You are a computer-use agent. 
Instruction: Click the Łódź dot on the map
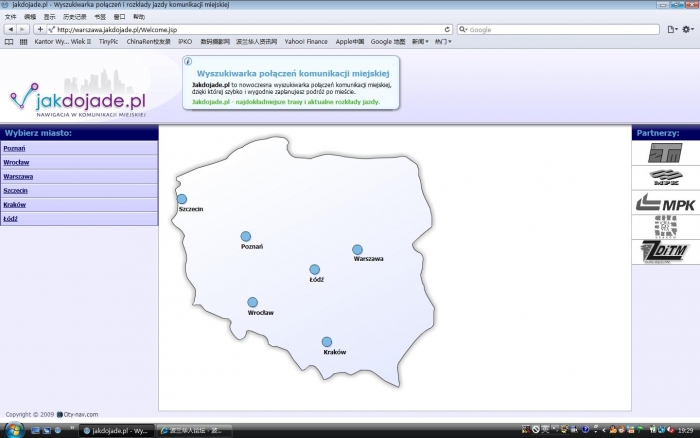tap(314, 269)
